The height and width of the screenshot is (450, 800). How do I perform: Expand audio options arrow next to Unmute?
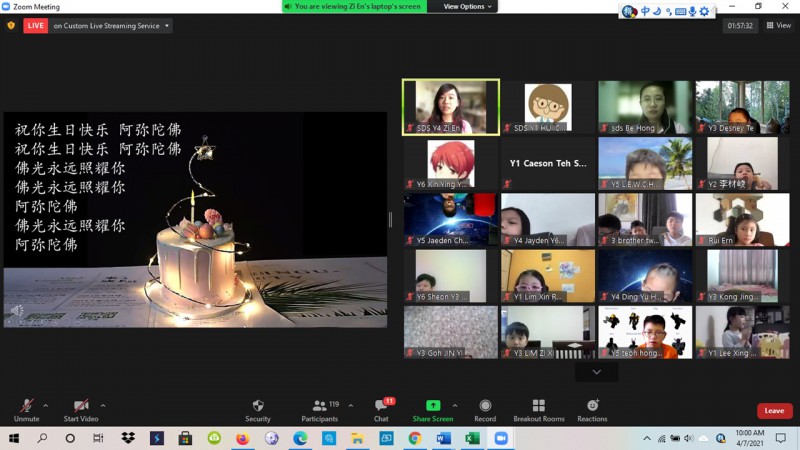[x=45, y=405]
